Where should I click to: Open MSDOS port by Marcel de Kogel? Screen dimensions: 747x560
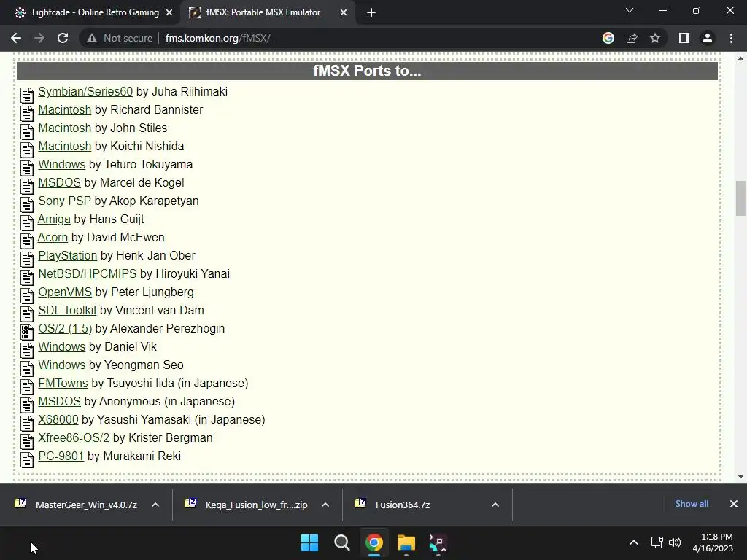tap(60, 182)
